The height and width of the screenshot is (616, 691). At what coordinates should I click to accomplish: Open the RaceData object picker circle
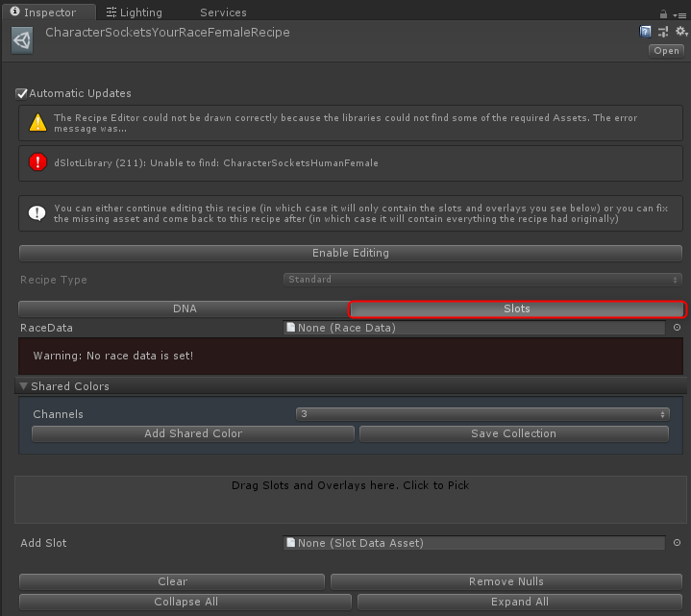pyautogui.click(x=677, y=328)
